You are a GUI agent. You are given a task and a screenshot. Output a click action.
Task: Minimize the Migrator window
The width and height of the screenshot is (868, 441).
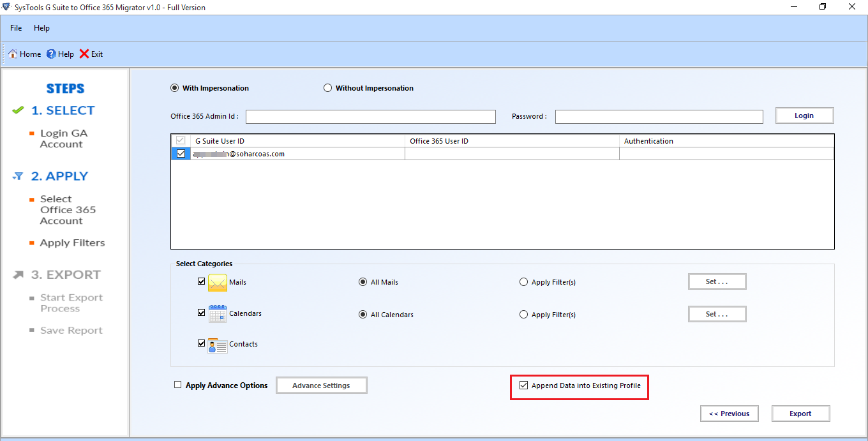(793, 7)
